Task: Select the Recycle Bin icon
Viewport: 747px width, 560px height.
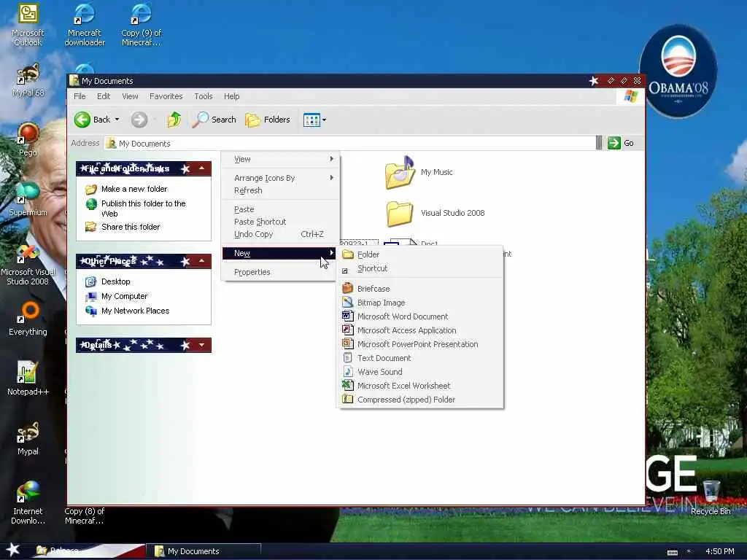Action: (711, 498)
